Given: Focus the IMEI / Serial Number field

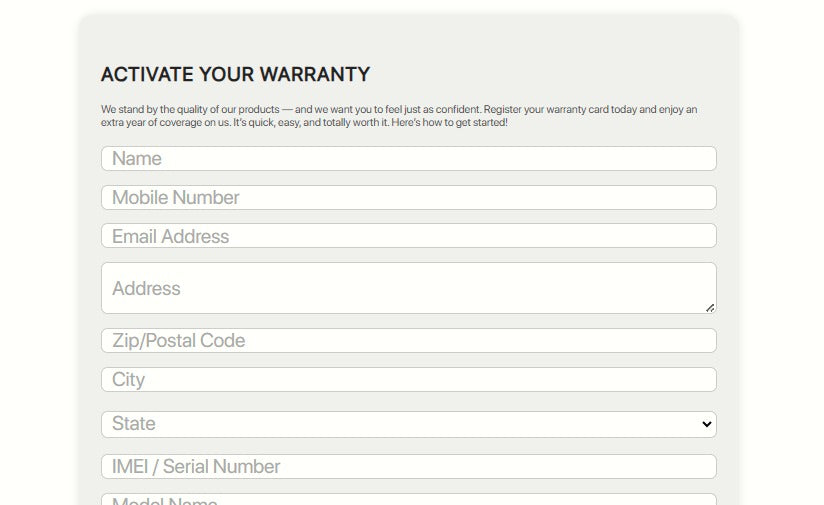Looking at the screenshot, I should [409, 467].
